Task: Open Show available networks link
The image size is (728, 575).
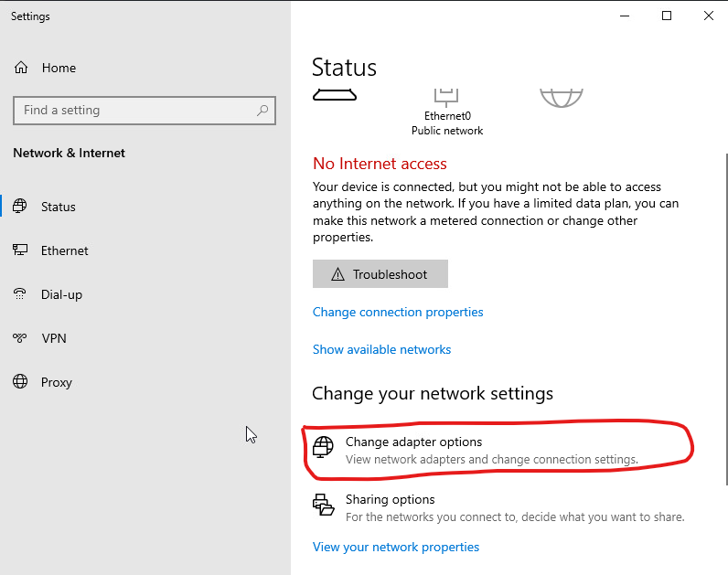Action: pos(381,349)
